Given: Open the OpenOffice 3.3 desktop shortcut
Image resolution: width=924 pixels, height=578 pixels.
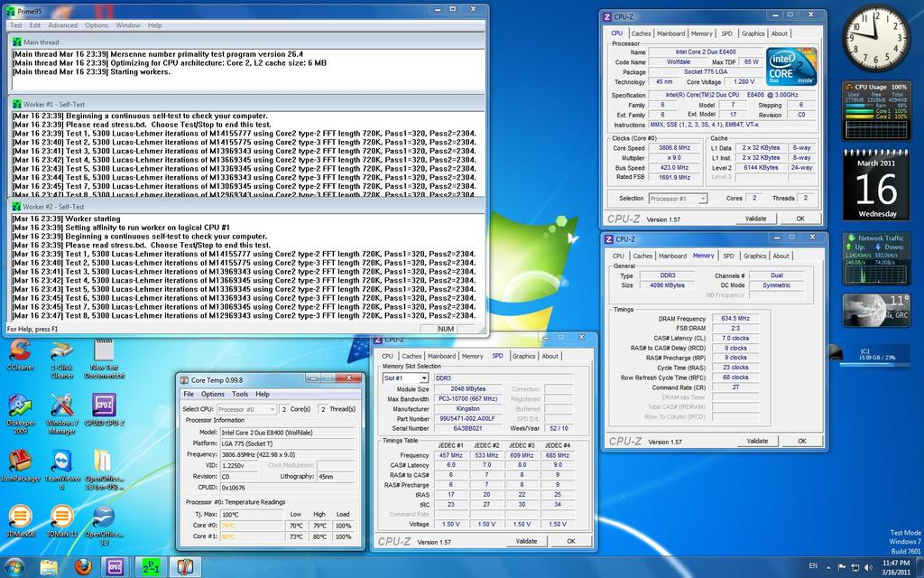Looking at the screenshot, I should coord(104,525).
